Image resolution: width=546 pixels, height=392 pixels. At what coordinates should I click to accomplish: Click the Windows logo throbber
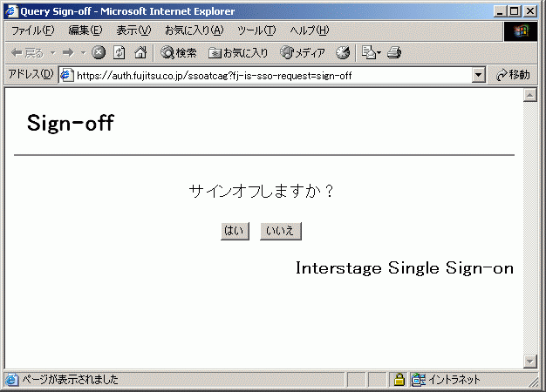pyautogui.click(x=521, y=31)
